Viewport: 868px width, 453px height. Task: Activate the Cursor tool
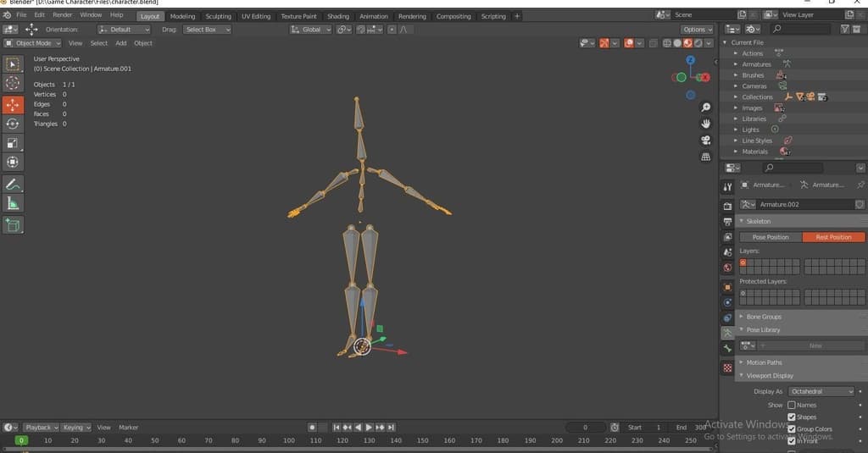13,82
